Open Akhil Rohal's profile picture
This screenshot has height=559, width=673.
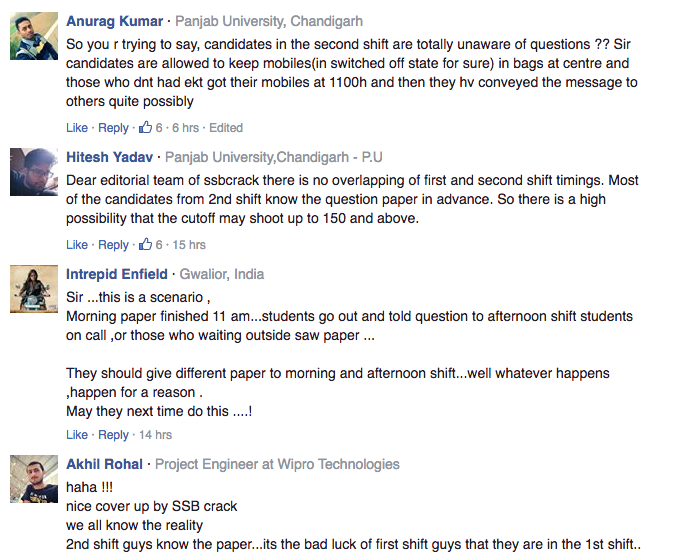pyautogui.click(x=34, y=479)
